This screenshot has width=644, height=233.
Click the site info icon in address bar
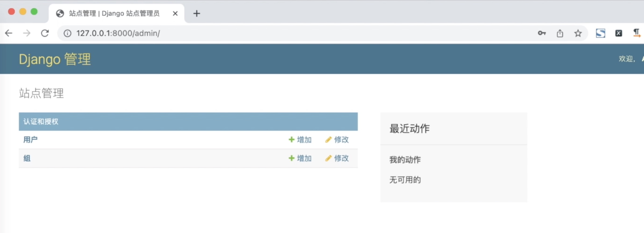pos(67,33)
